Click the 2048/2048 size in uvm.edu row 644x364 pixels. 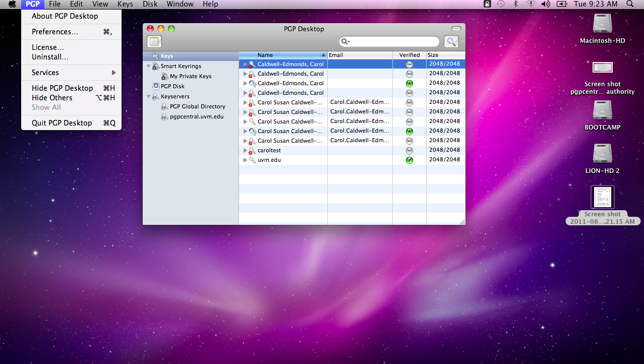pyautogui.click(x=444, y=159)
